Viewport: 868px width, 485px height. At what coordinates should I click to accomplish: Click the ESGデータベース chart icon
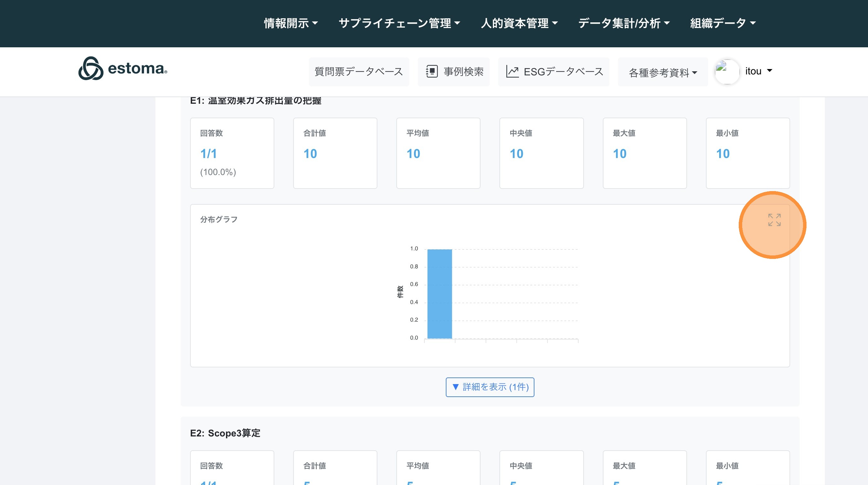[x=512, y=72]
